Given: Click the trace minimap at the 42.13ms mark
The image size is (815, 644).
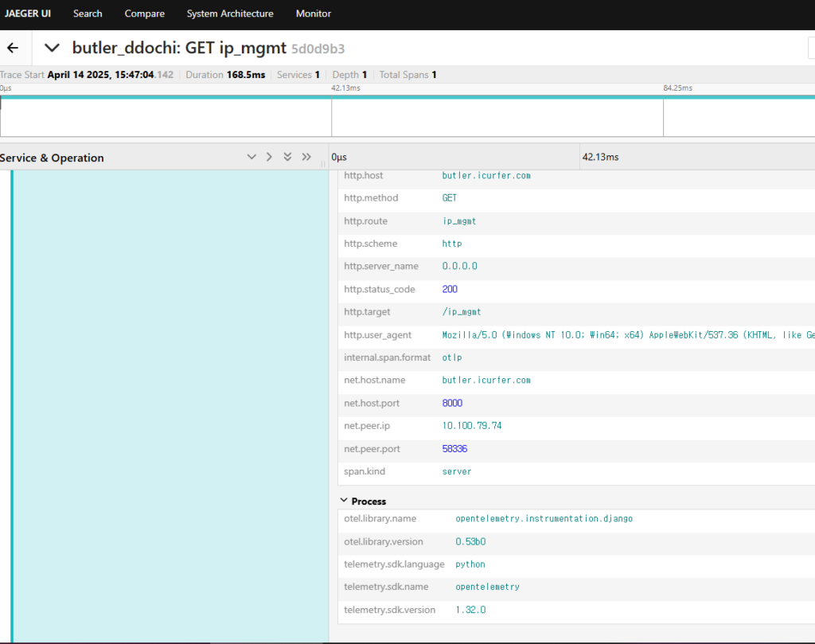Looking at the screenshot, I should pyautogui.click(x=332, y=117).
